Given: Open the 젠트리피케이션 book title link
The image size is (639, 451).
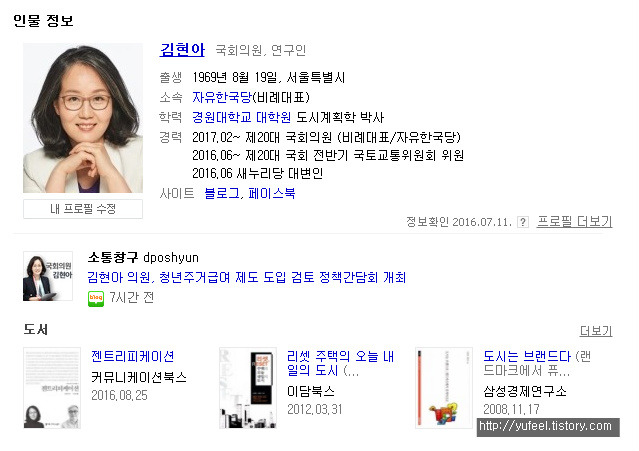Looking at the screenshot, I should click(x=132, y=356).
